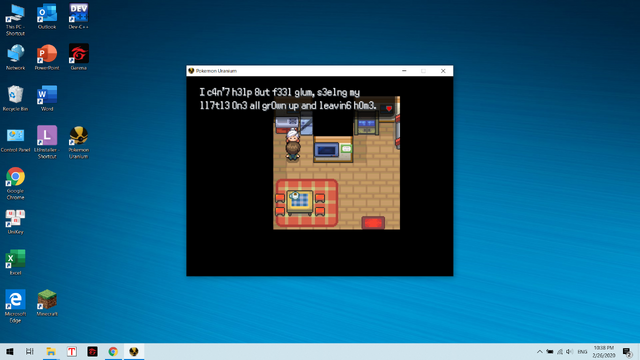This screenshot has width=640, height=360.
Task: Click the Pokemon Uranium taskbar button
Action: [x=134, y=351]
